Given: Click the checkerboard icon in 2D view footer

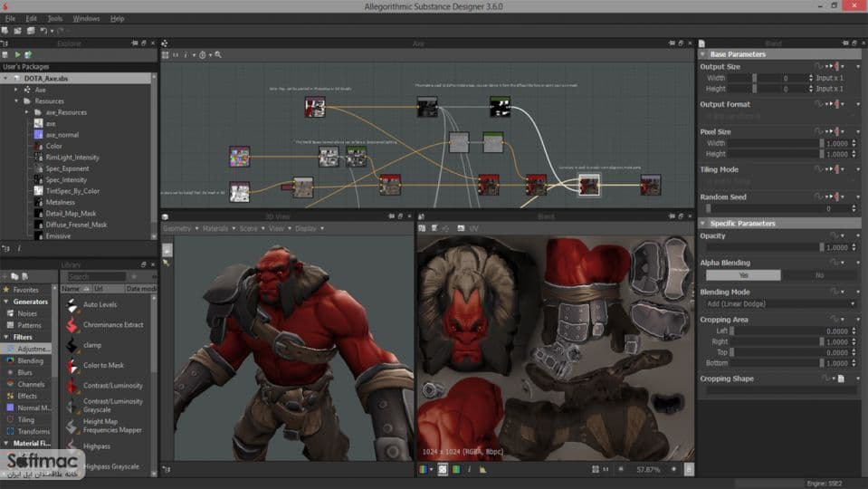Looking at the screenshot, I should [443, 470].
